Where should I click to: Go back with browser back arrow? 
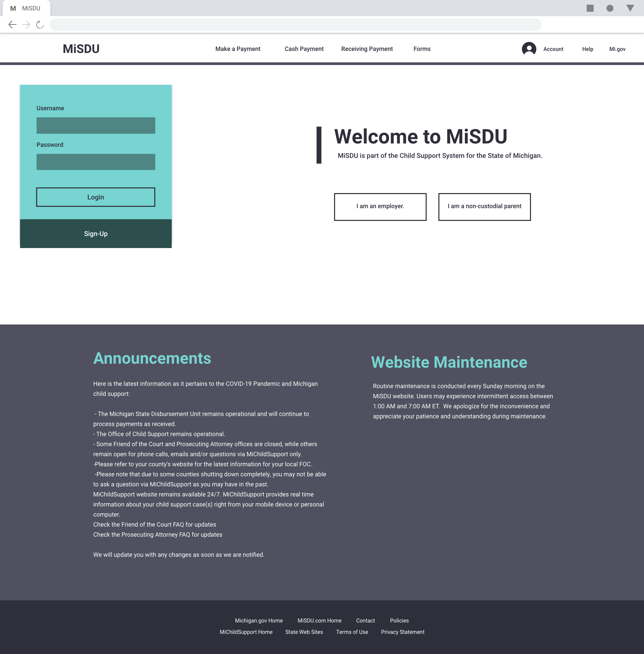[12, 24]
